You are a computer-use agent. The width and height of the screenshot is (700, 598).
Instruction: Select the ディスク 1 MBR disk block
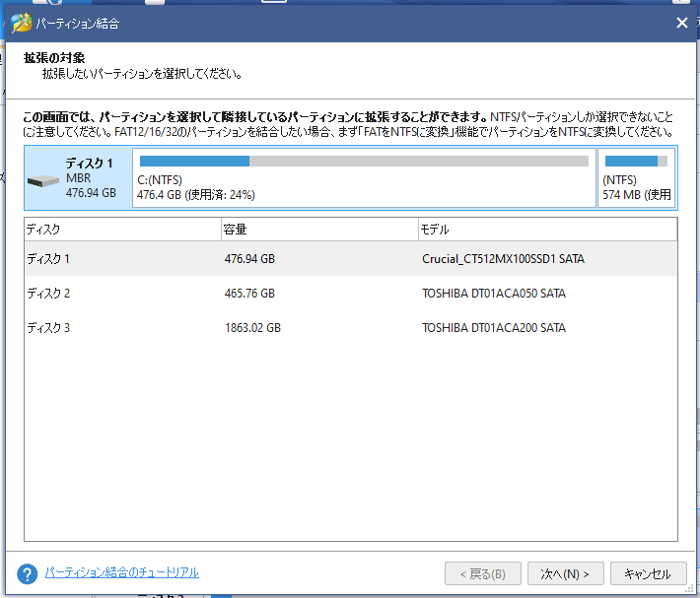(x=79, y=178)
